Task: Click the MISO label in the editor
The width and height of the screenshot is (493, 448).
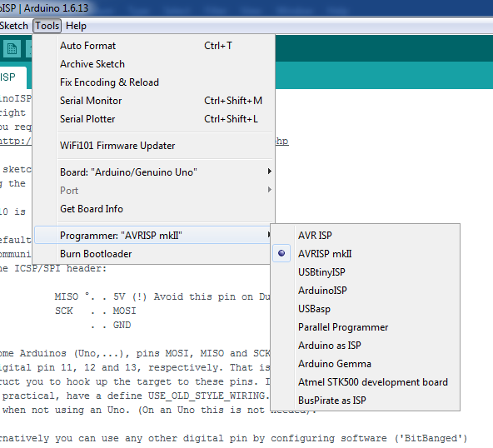Action: tap(67, 296)
